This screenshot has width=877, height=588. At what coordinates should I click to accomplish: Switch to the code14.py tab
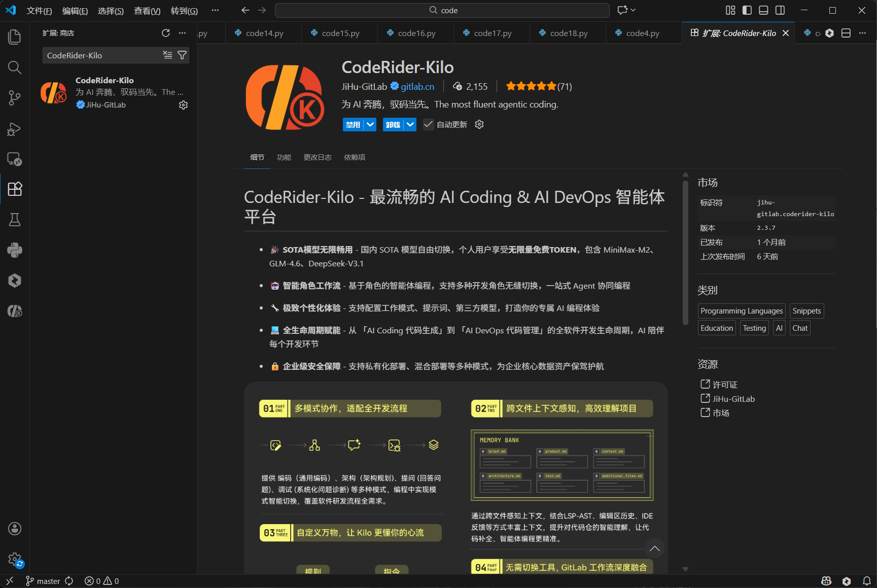[264, 33]
